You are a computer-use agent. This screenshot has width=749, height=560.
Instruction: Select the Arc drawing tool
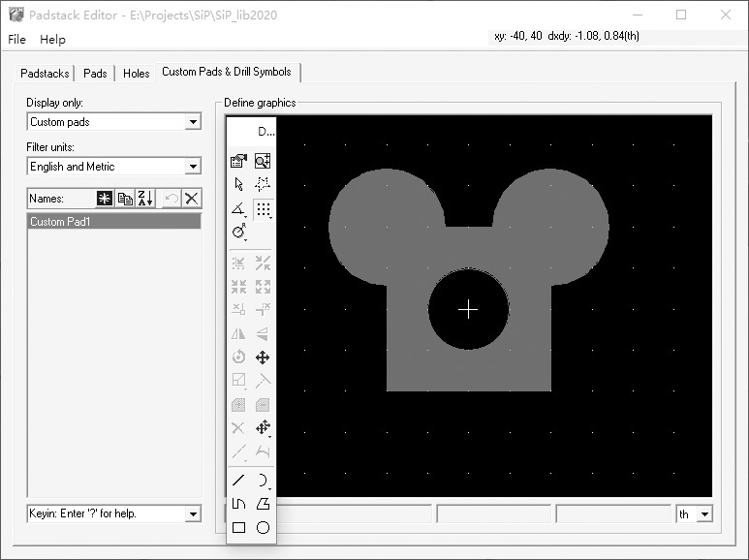[x=263, y=481]
